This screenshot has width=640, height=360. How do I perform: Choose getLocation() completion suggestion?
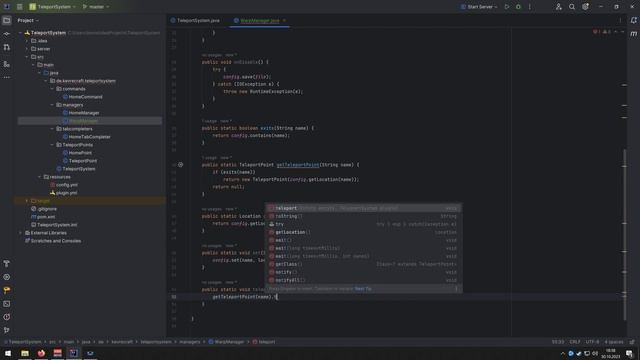point(364,232)
